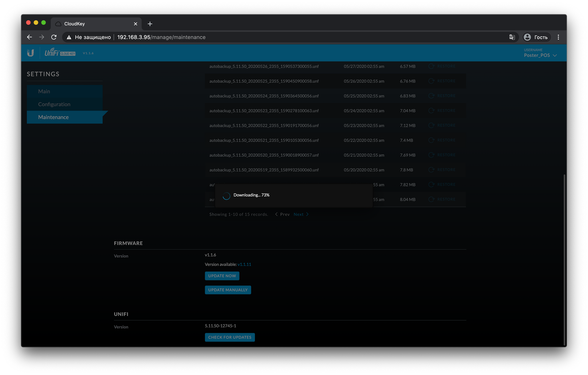Screen dimensions: 588x375
Task: Restore backup dated 05/26/2020
Action: [x=442, y=81]
